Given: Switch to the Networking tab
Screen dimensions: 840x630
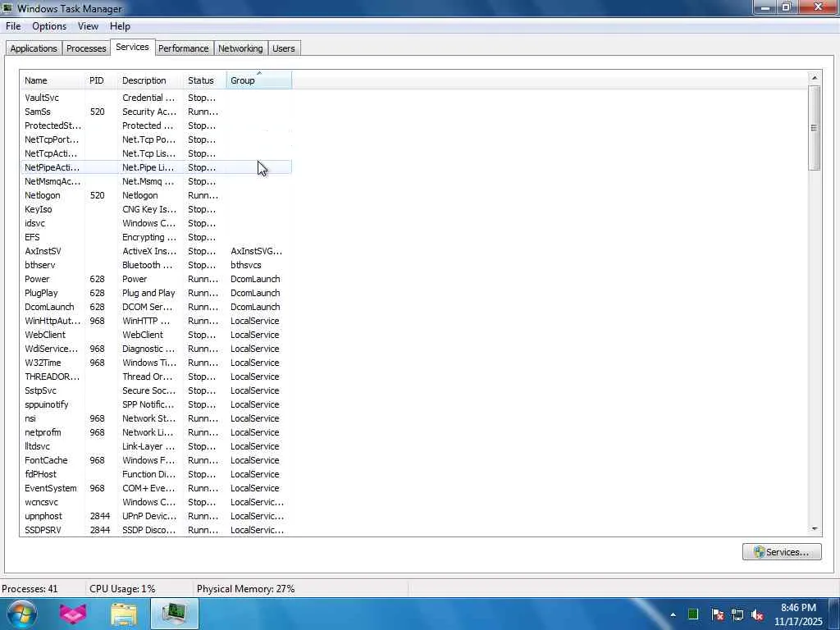Looking at the screenshot, I should pyautogui.click(x=240, y=48).
